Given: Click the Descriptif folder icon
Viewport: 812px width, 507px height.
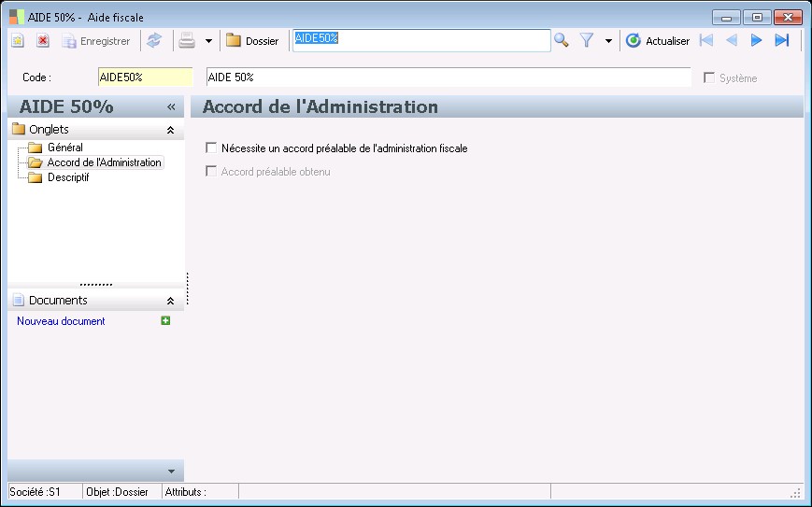Looking at the screenshot, I should point(36,178).
